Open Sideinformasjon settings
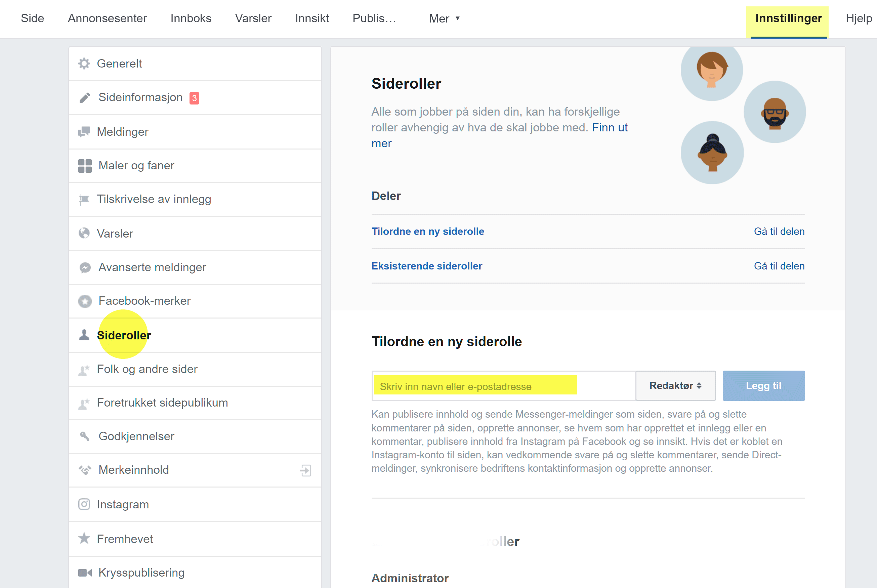877x588 pixels. [x=195, y=97]
